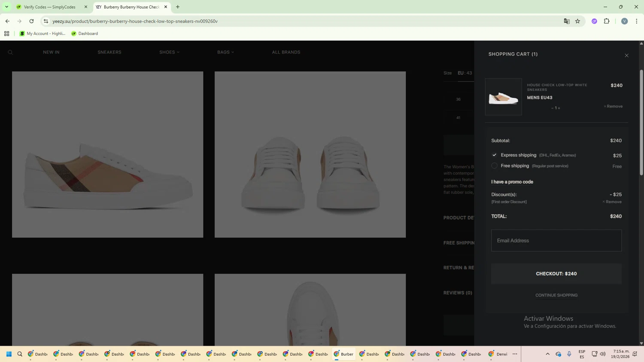This screenshot has height=362, width=644.
Task: Open the site search icon
Action: coord(10,52)
